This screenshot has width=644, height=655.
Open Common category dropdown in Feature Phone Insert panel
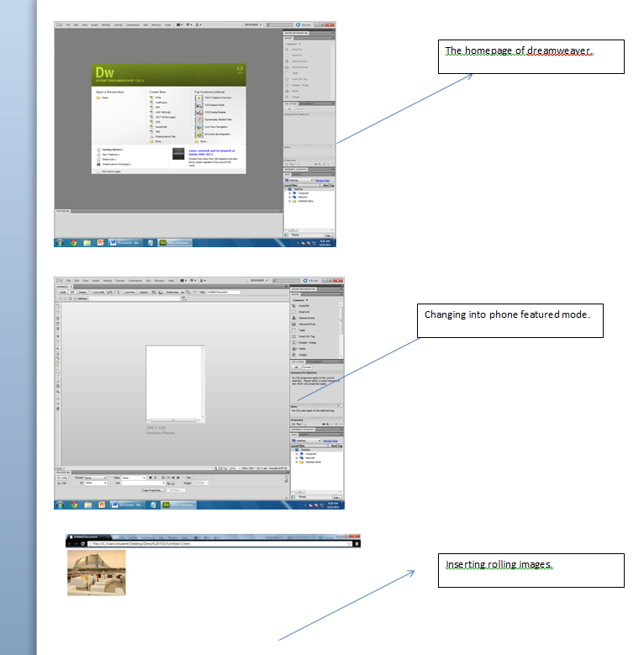(x=300, y=300)
